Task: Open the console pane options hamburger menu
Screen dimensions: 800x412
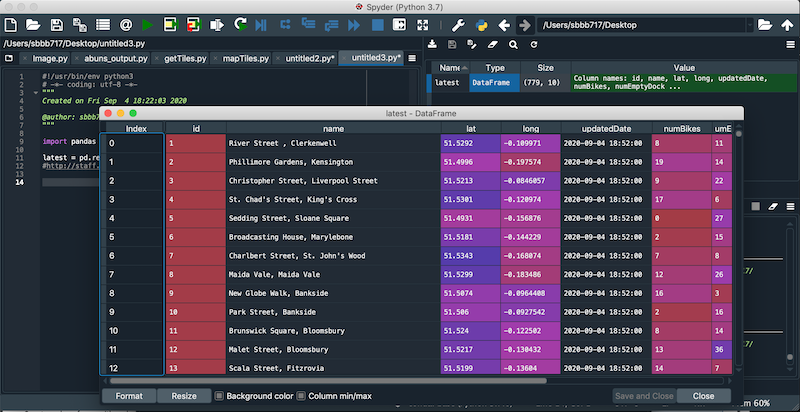Action: point(790,207)
